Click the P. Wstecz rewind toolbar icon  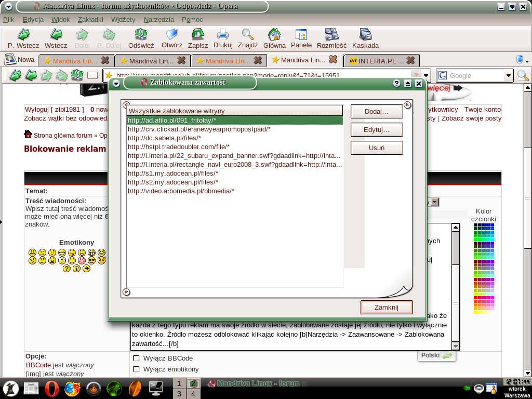click(23, 34)
